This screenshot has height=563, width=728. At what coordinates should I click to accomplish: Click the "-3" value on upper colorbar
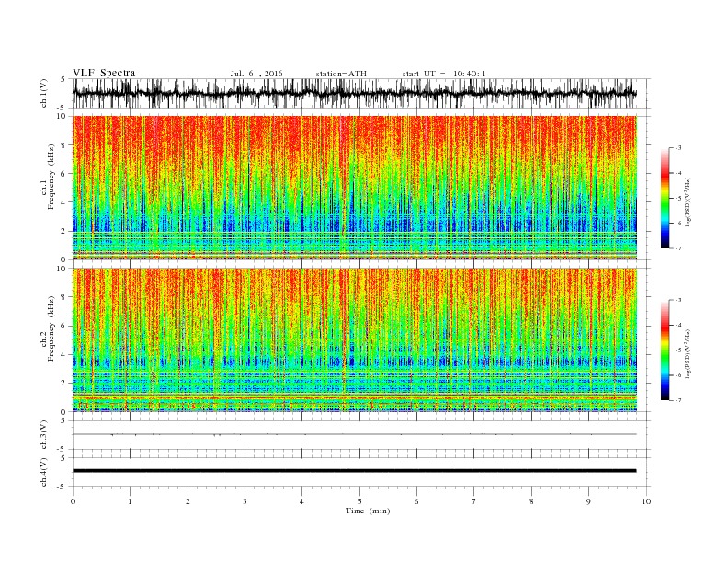pos(678,148)
